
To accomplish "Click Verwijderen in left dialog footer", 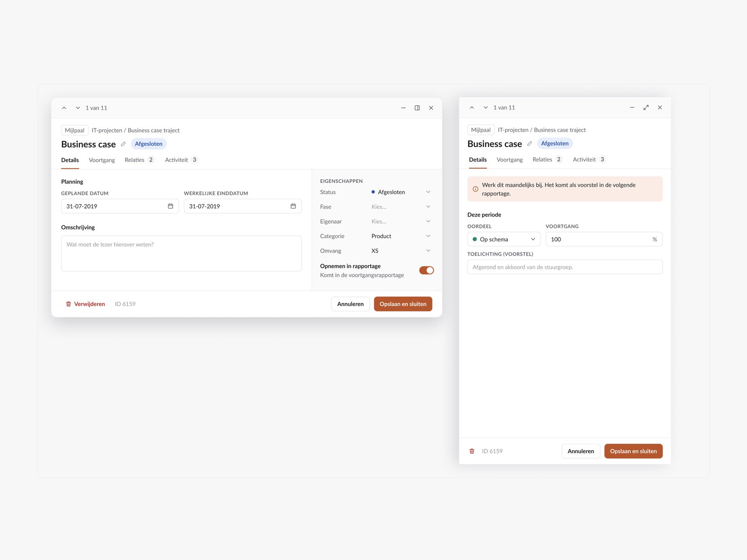I will [x=85, y=304].
